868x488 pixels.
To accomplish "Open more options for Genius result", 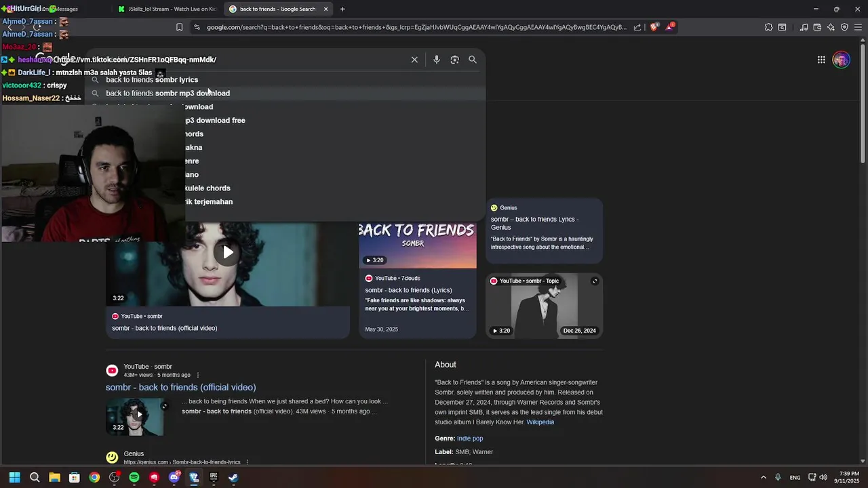I will click(x=247, y=462).
